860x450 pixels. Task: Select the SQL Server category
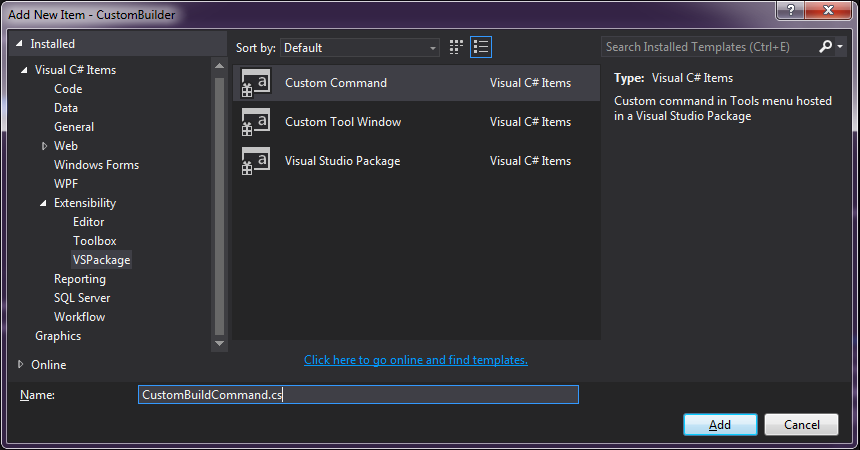[82, 298]
